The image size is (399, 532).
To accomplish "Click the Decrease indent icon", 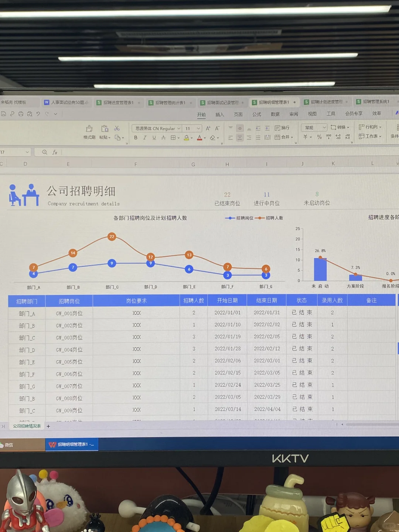I will (258, 128).
